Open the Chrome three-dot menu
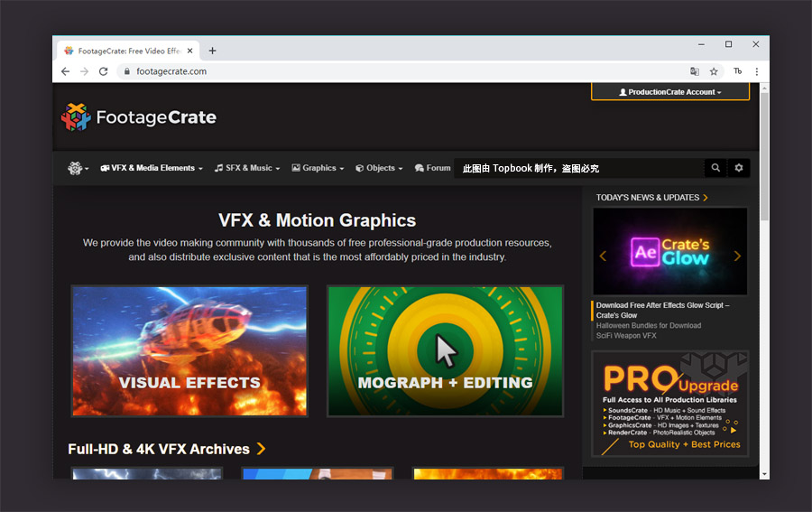Viewport: 812px width, 512px height. (757, 71)
